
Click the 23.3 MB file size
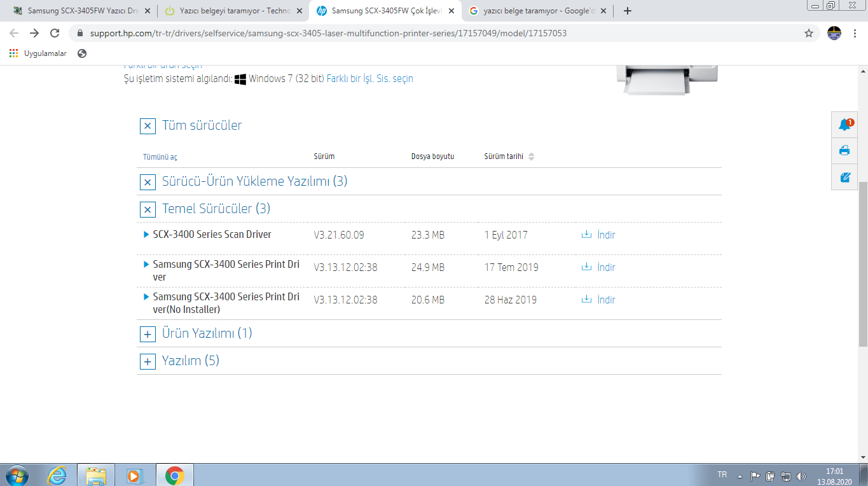[x=428, y=235]
